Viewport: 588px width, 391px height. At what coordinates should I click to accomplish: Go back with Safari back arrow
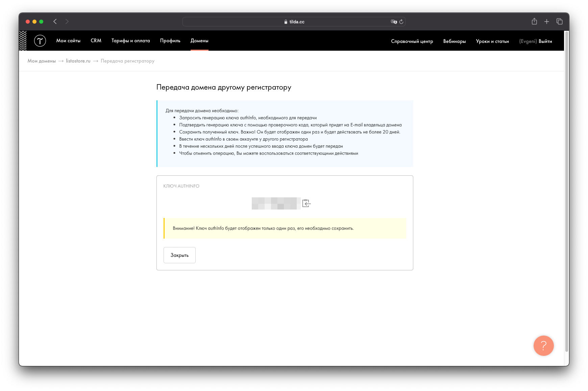click(x=55, y=22)
